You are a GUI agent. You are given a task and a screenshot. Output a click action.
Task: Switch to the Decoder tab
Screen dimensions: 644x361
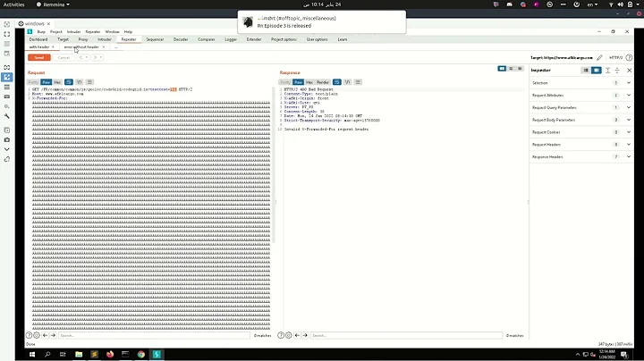pos(181,39)
